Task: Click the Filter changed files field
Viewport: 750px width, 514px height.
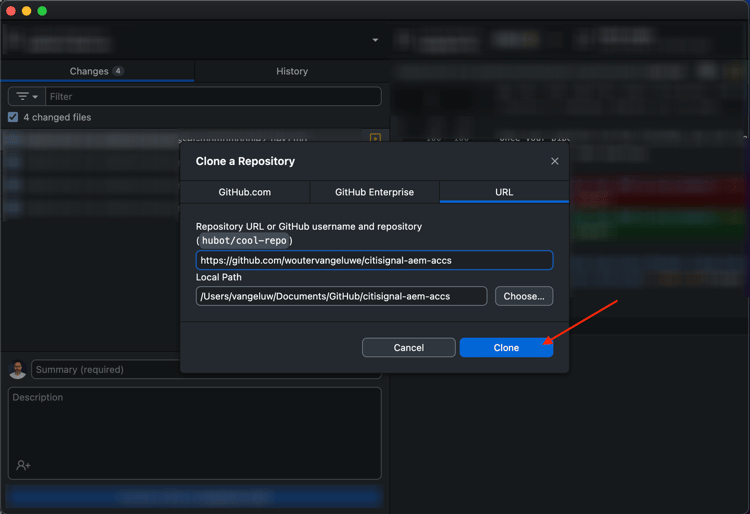Action: (x=213, y=97)
